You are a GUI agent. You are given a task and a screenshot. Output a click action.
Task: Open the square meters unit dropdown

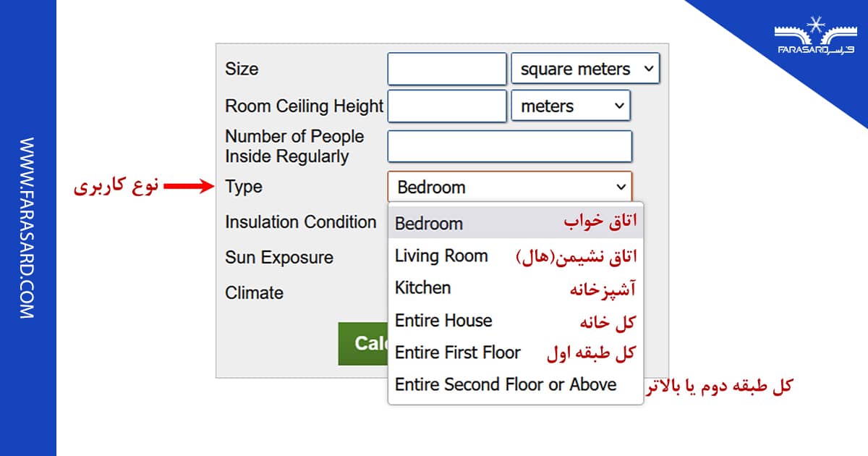coord(585,69)
